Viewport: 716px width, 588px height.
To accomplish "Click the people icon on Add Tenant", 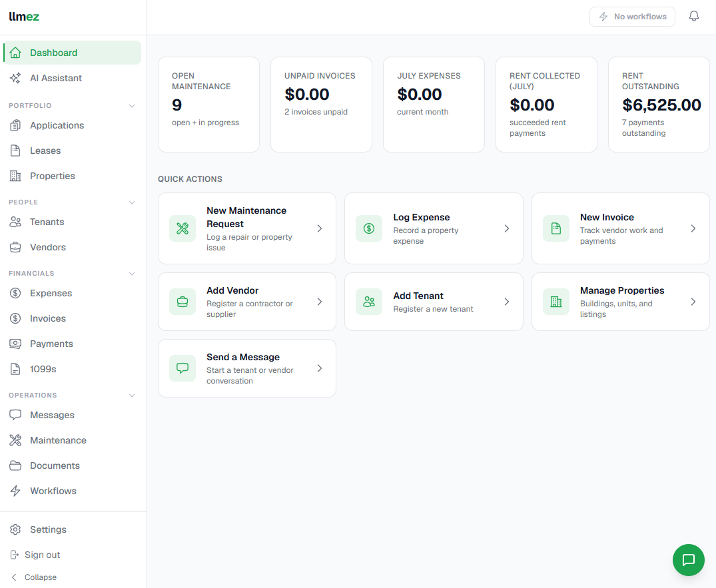I will pyautogui.click(x=369, y=302).
